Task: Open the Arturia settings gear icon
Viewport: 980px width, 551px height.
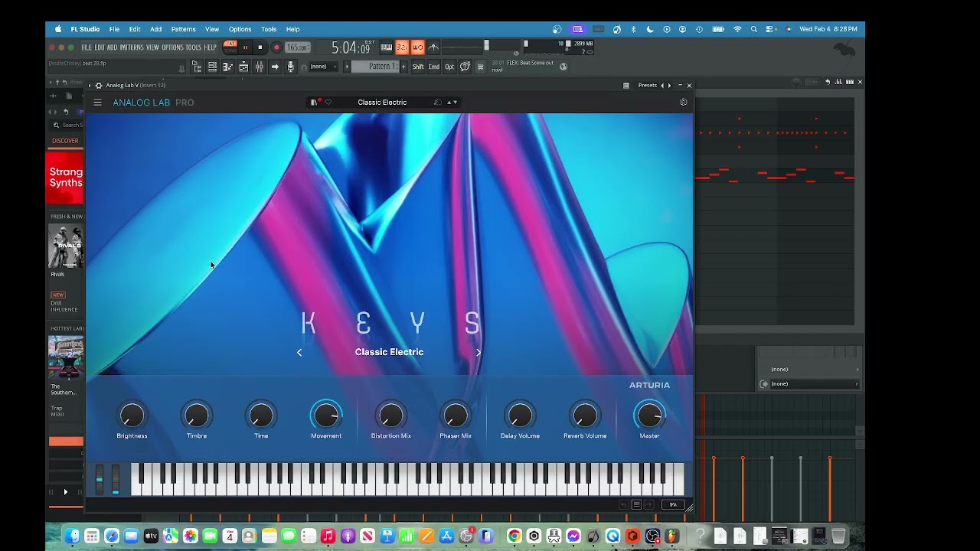Action: coord(684,102)
